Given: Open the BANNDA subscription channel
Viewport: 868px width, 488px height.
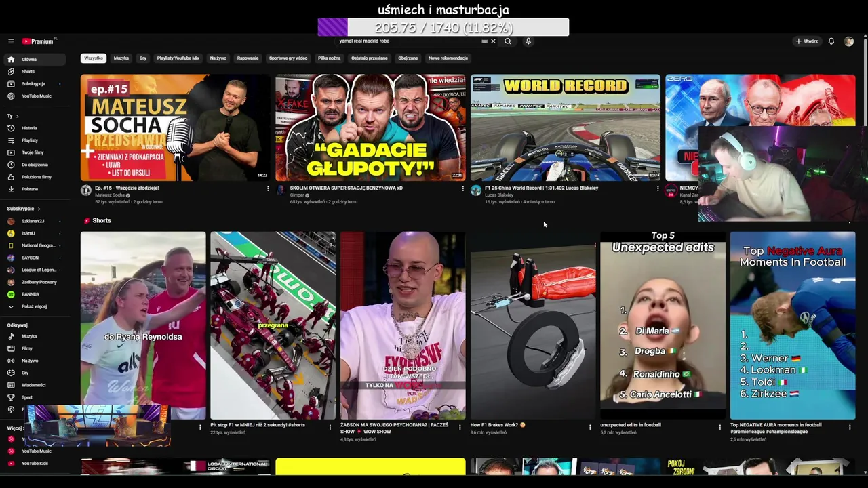Looking at the screenshot, I should [34, 294].
